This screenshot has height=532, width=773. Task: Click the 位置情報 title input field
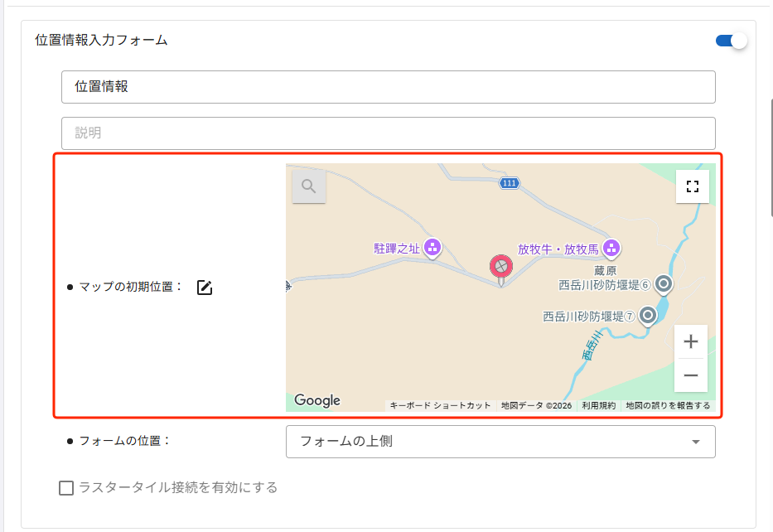coord(389,87)
